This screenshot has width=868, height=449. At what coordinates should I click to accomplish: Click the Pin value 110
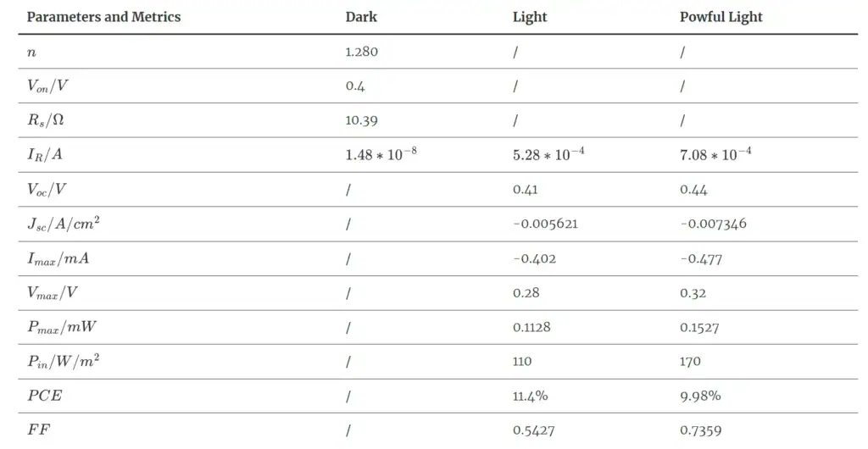click(522, 362)
